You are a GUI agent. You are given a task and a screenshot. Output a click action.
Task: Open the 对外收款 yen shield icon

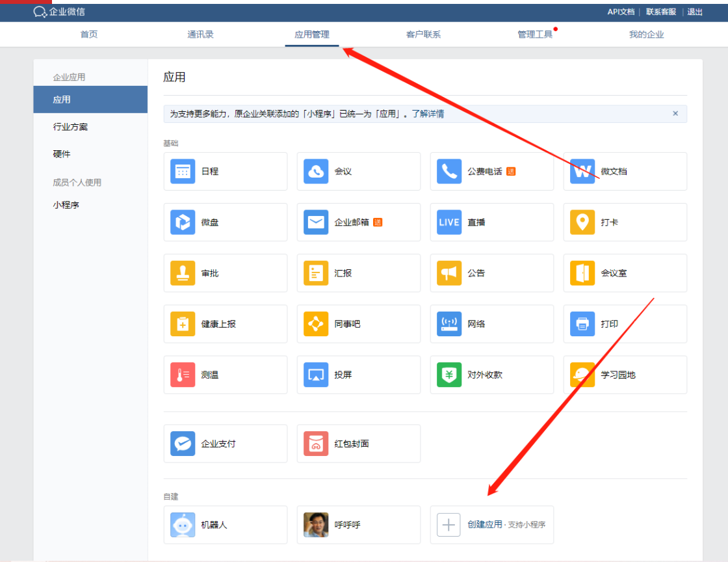[x=449, y=375]
